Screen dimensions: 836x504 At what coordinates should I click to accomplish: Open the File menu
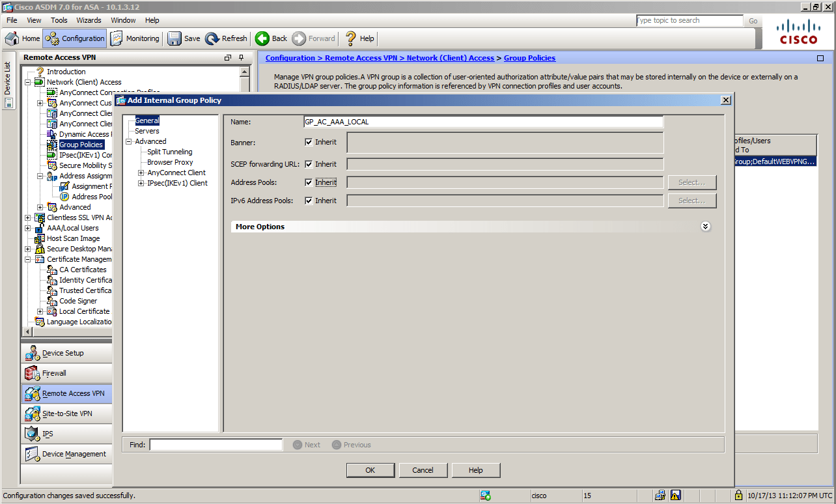12,20
